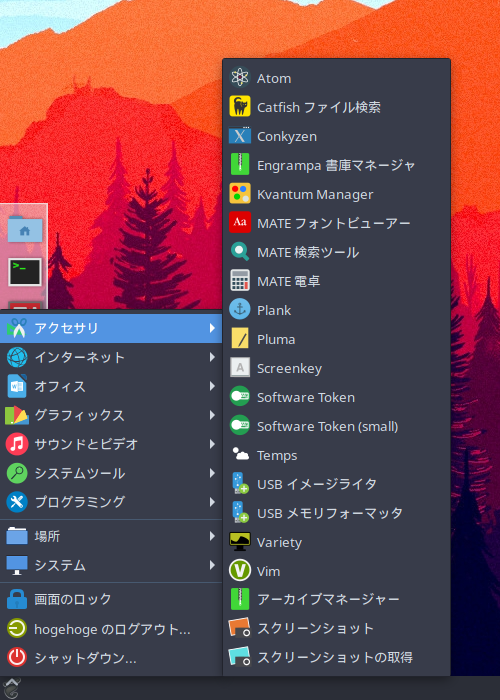Launch Kvantum Manager from its label
Screen dimensions: 500x700
[x=315, y=194]
